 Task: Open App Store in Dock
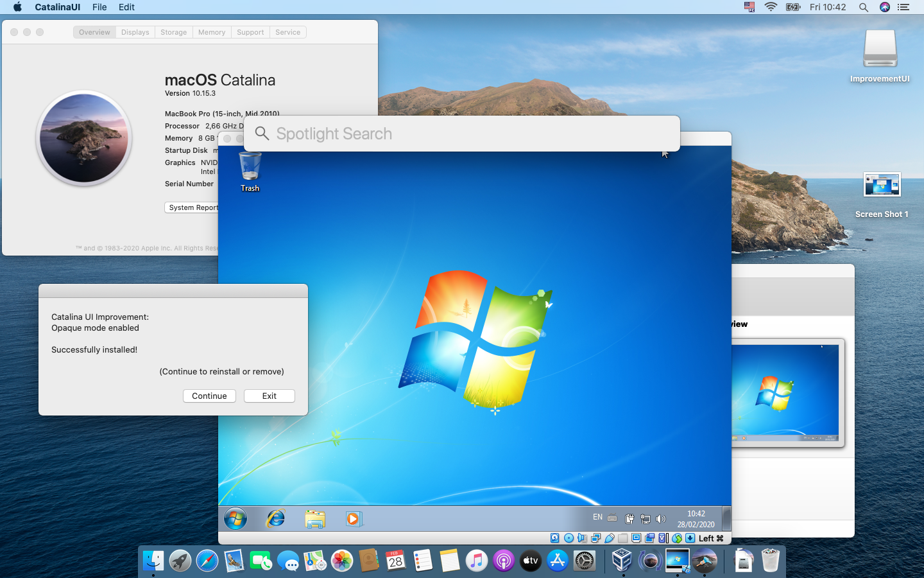tap(558, 561)
